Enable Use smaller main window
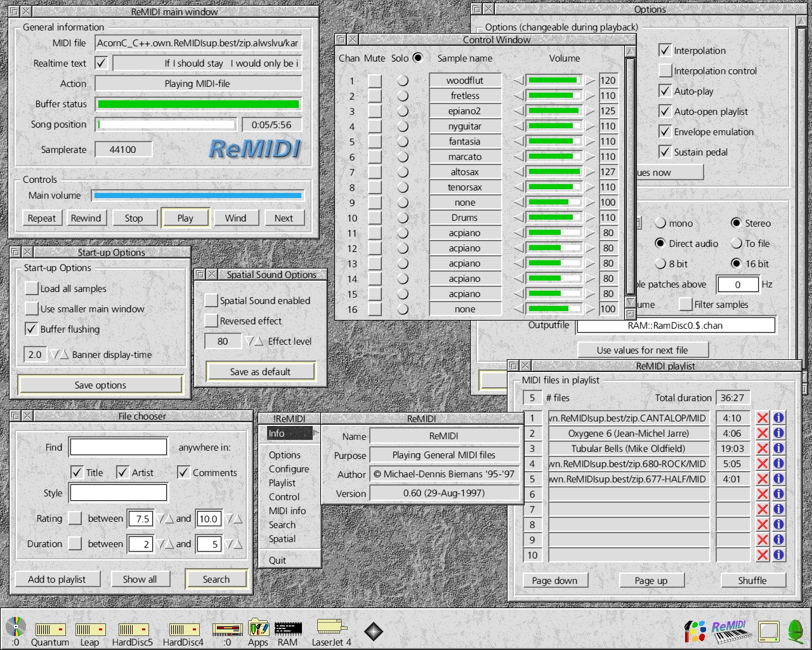 click(31, 308)
